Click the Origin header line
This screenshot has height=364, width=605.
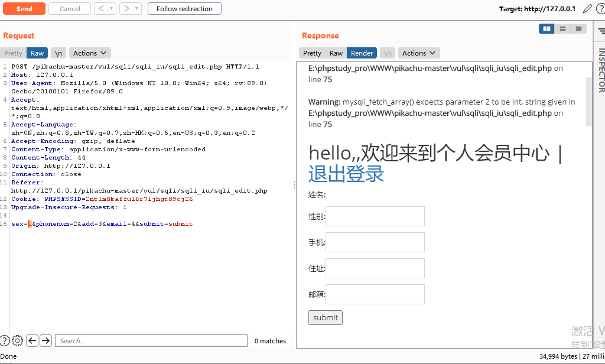coord(61,166)
